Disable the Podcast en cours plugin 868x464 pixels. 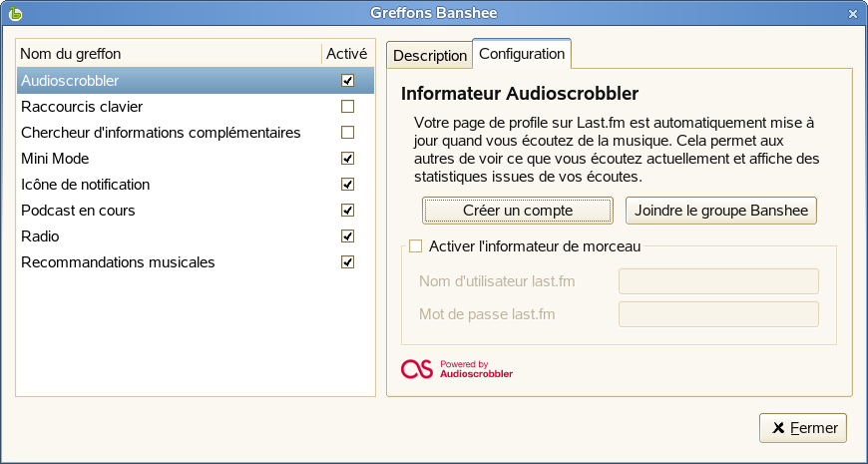click(347, 211)
